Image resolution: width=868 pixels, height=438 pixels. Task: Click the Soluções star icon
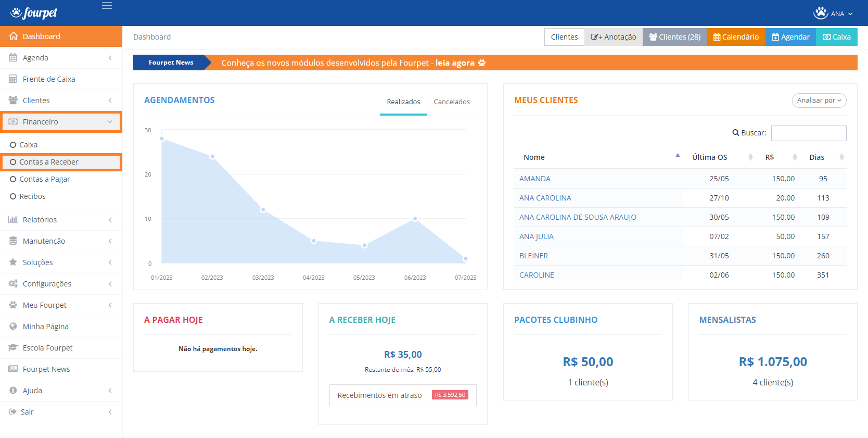(13, 262)
